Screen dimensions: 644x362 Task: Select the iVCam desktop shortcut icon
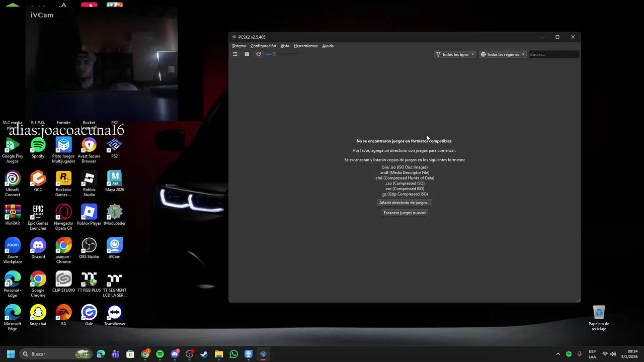point(115,248)
